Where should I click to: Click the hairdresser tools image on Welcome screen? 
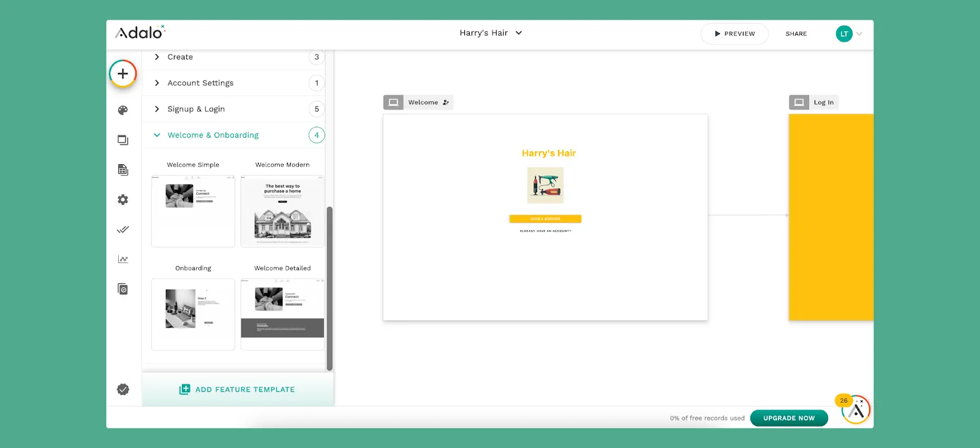[x=545, y=185]
